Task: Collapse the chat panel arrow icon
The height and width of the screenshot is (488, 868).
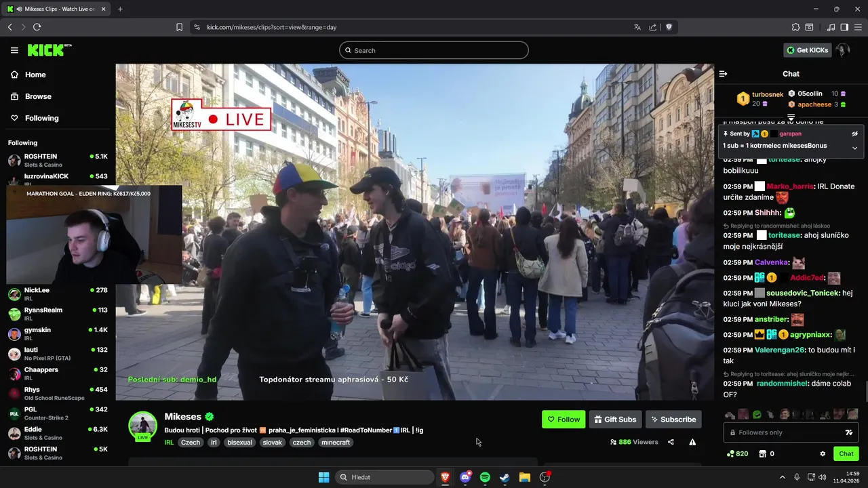Action: [723, 74]
